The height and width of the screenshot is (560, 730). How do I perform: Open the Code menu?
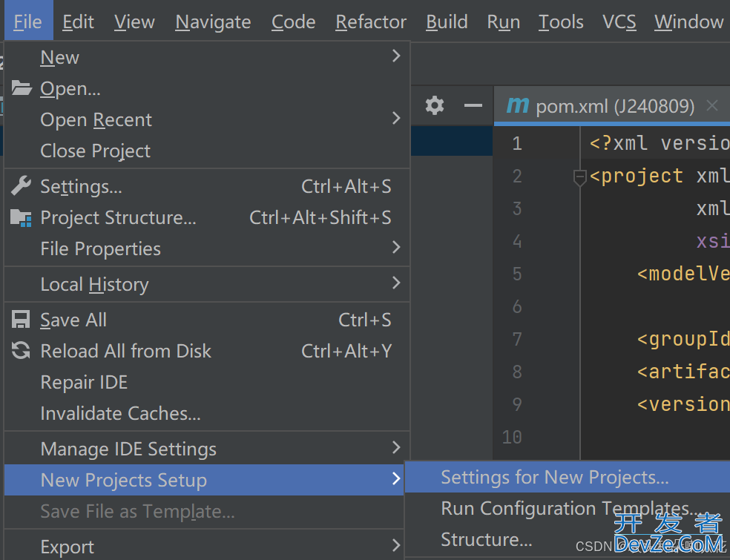point(293,22)
